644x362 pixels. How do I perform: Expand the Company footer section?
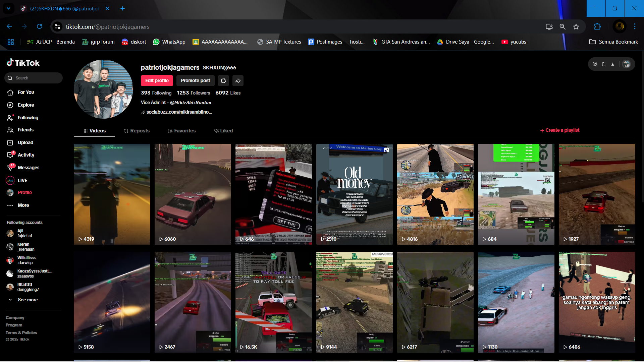point(15,317)
